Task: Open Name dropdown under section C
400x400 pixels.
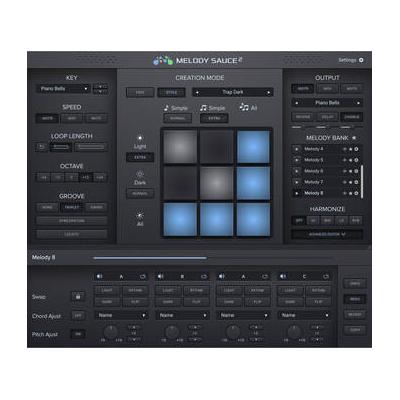Action: click(304, 315)
